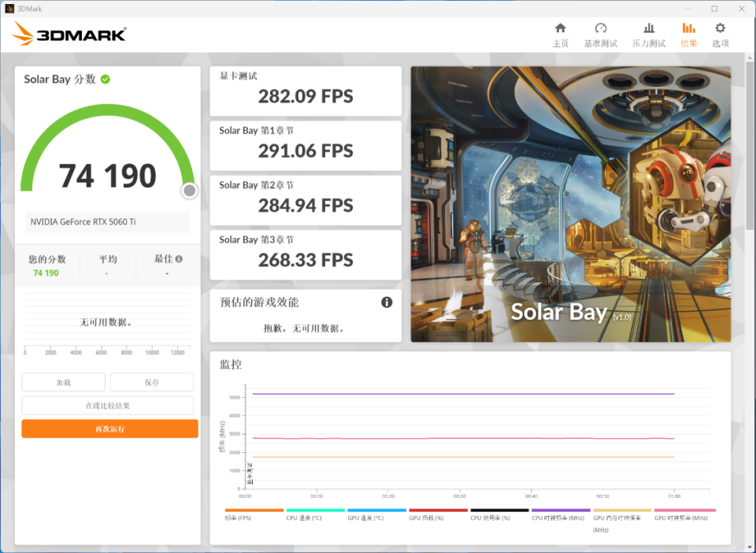Click the purple CPU clock line on chart
This screenshot has width=756, height=553.
coord(463,394)
